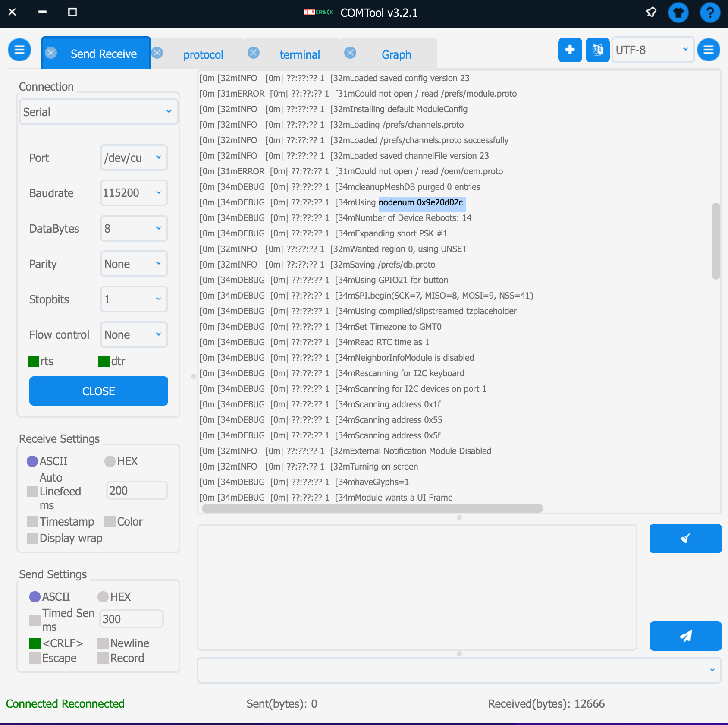Close the Send Receive tab with its X icon
728x725 pixels.
(x=51, y=53)
